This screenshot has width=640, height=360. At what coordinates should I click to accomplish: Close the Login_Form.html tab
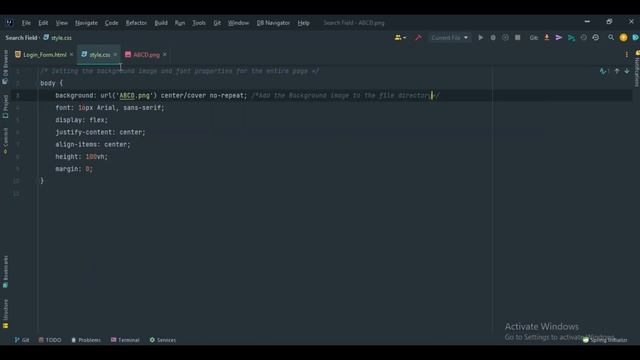pos(71,54)
